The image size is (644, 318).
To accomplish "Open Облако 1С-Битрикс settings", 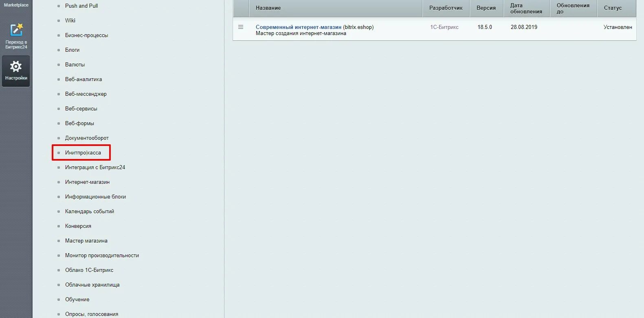I will pyautogui.click(x=89, y=270).
